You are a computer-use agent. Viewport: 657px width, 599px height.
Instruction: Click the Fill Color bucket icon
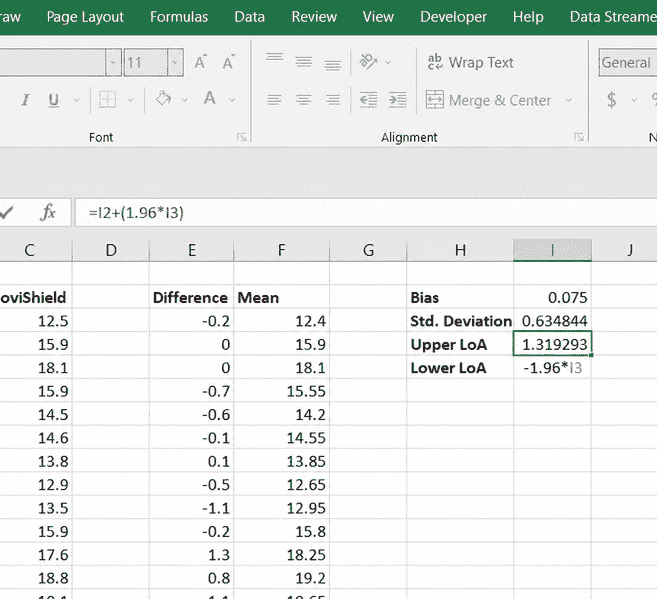click(163, 99)
